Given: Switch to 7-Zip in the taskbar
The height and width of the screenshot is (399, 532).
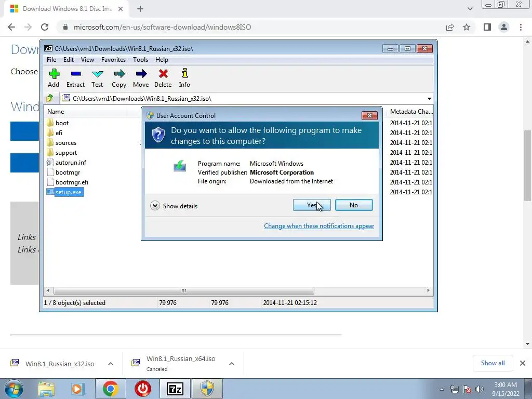Looking at the screenshot, I should [x=175, y=389].
